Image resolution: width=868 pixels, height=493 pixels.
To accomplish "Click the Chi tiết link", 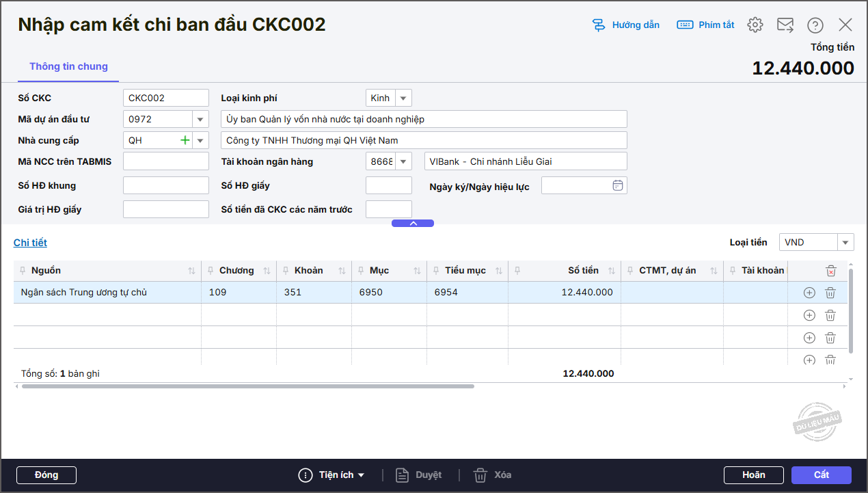I will (x=30, y=243).
